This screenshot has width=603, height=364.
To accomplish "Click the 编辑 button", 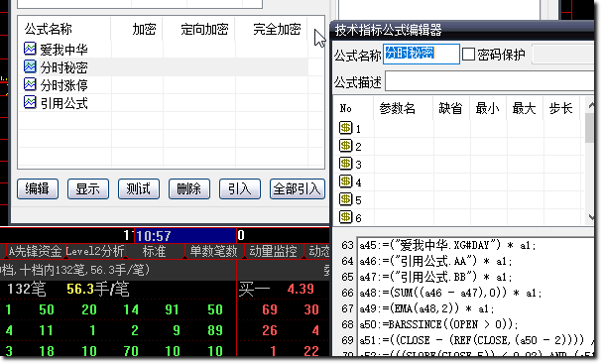I will (38, 188).
